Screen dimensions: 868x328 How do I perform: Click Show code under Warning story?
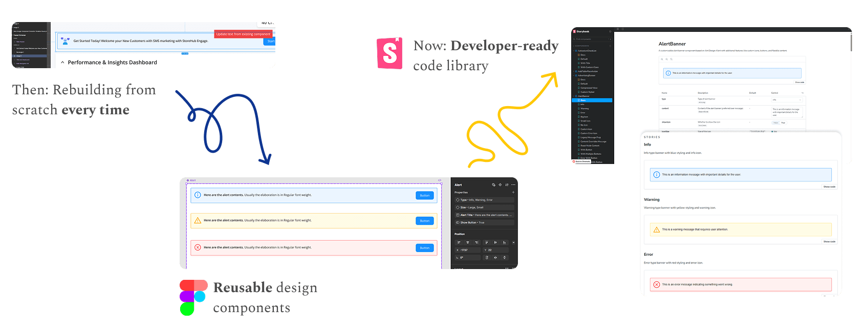[x=830, y=241]
